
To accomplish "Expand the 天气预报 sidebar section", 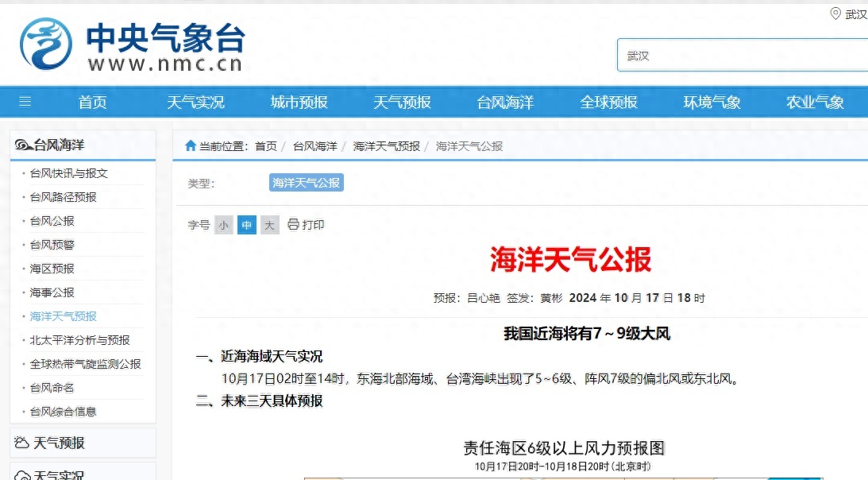I will click(x=83, y=443).
